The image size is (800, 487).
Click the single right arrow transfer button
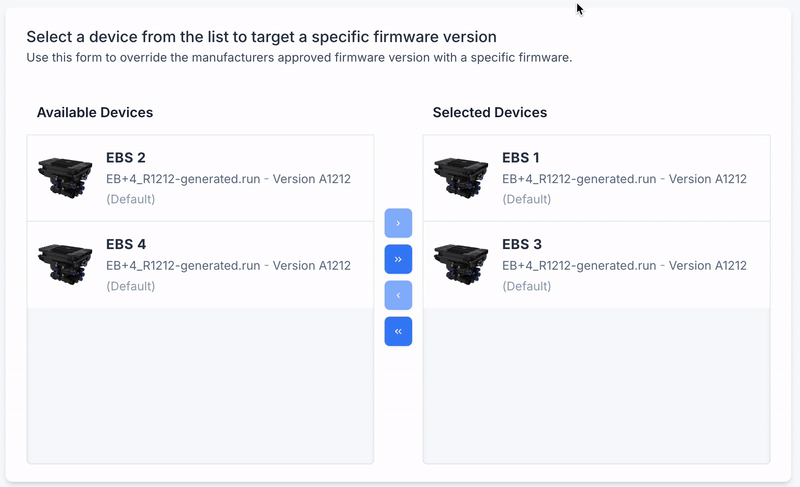coord(398,223)
